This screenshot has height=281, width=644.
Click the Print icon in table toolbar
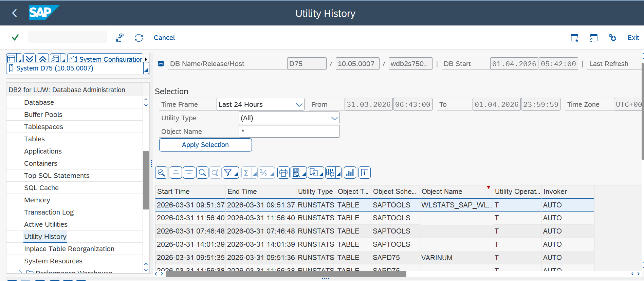pos(283,173)
